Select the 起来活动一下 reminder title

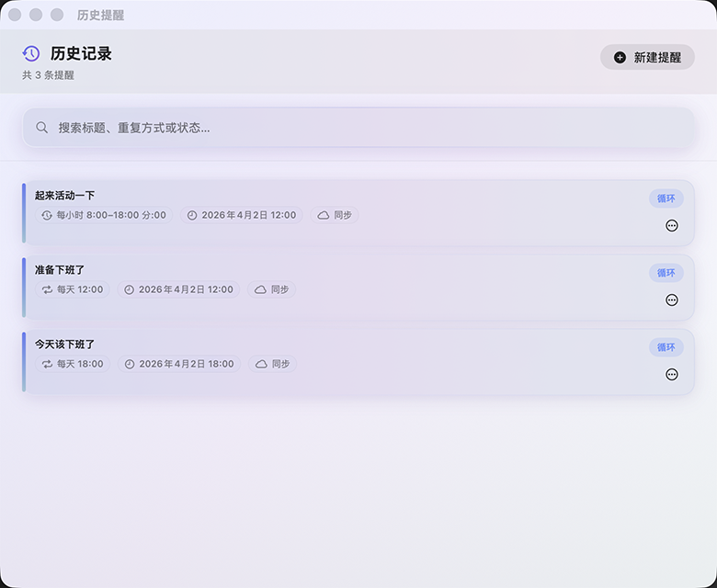[64, 195]
